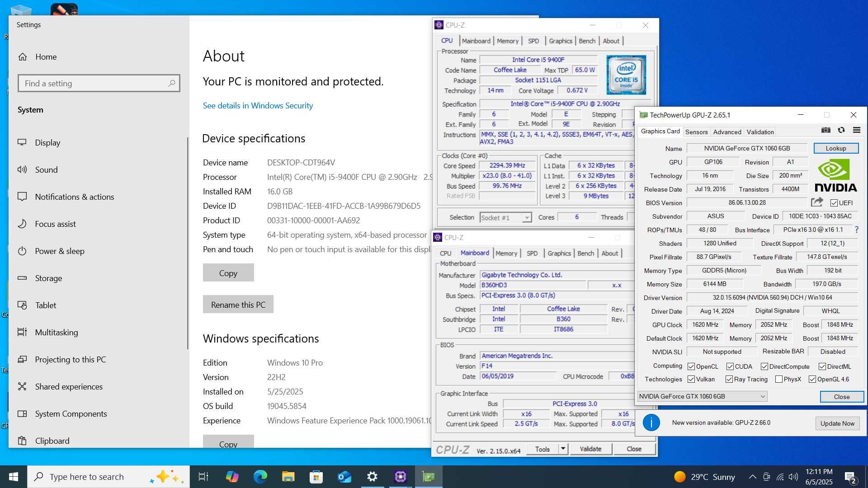The image size is (868, 488).
Task: Click the Windows Start button
Action: pos(14,477)
